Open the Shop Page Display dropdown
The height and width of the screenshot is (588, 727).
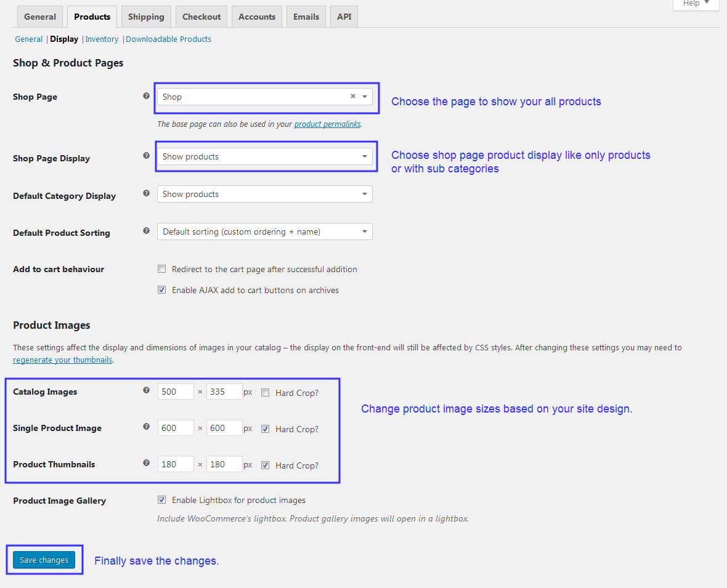[x=264, y=157]
